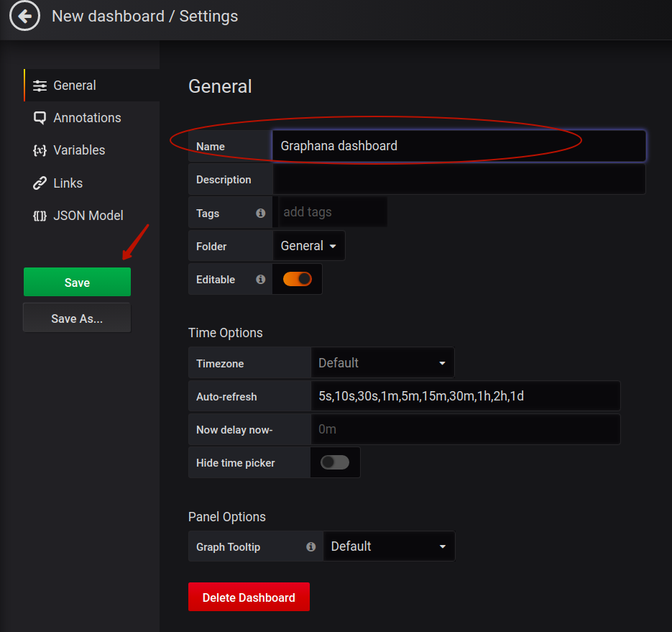Click the info icon next to Editable
Image resolution: width=672 pixels, height=632 pixels.
click(x=261, y=280)
